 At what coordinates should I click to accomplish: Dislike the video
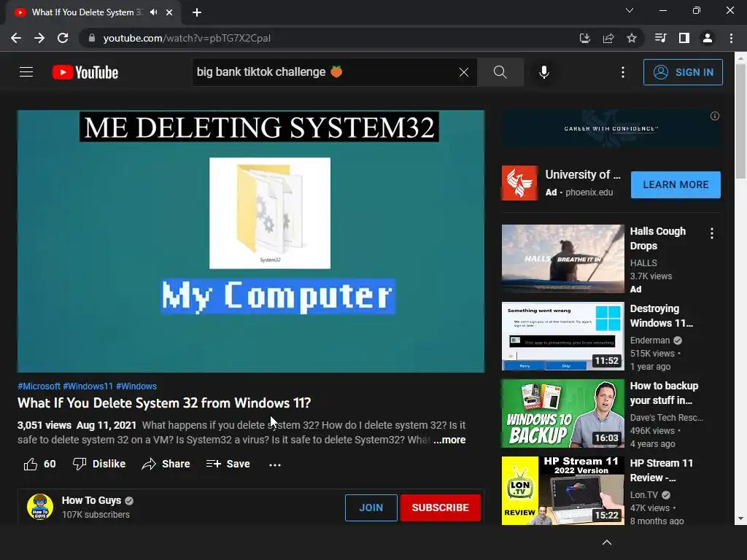coord(99,464)
